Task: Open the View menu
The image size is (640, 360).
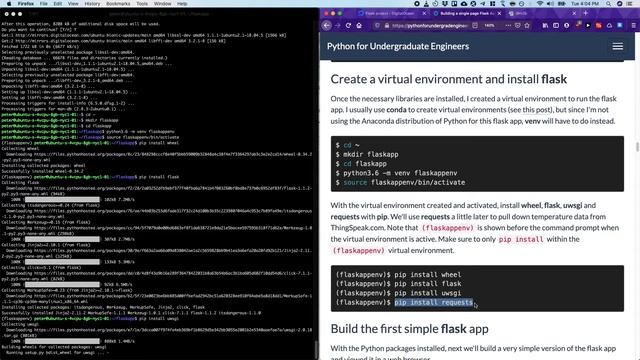Action: coord(73,4)
